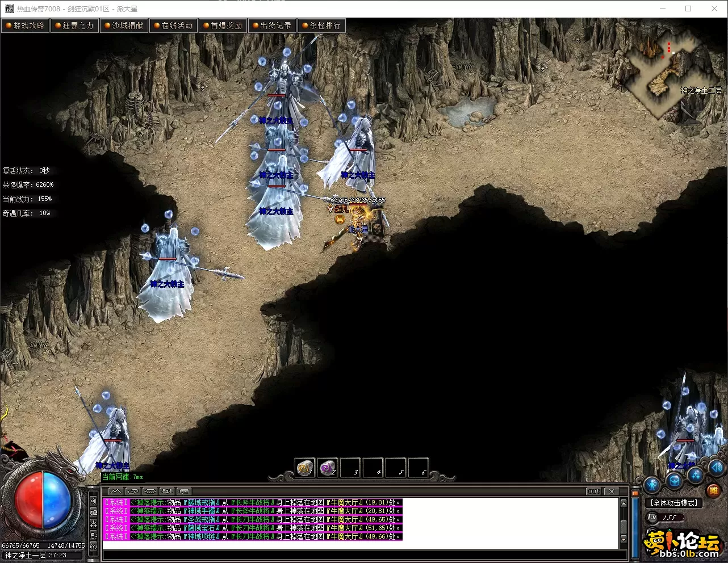Click the drop message mentioning 魔域戒指
The image size is (728, 563).
point(252,502)
